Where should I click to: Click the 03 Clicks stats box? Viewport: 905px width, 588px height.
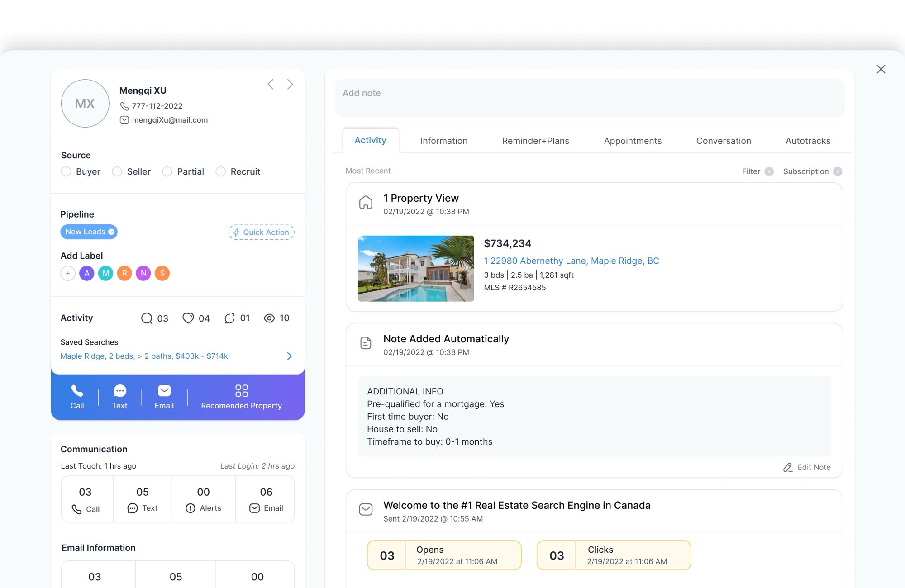pos(614,555)
